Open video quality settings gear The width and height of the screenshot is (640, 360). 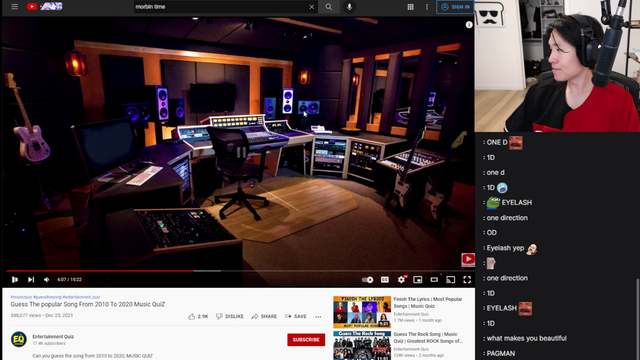click(x=401, y=280)
